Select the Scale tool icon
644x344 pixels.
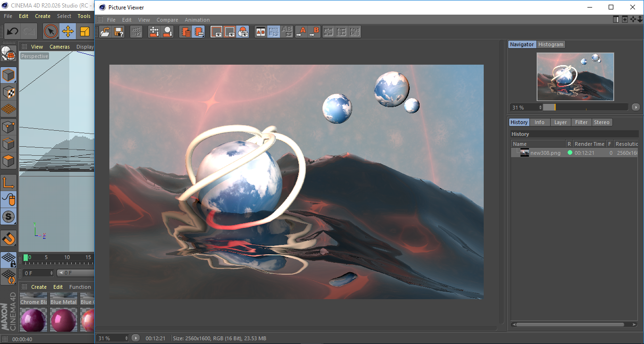click(85, 32)
